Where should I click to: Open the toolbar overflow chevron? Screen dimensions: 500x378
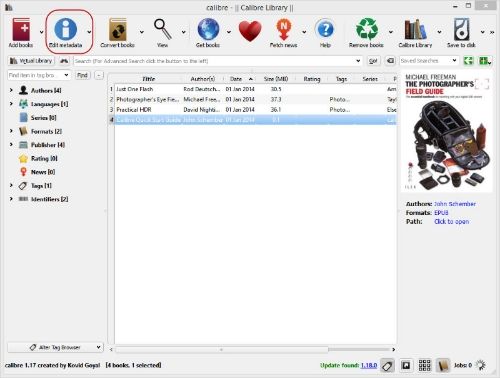(492, 32)
